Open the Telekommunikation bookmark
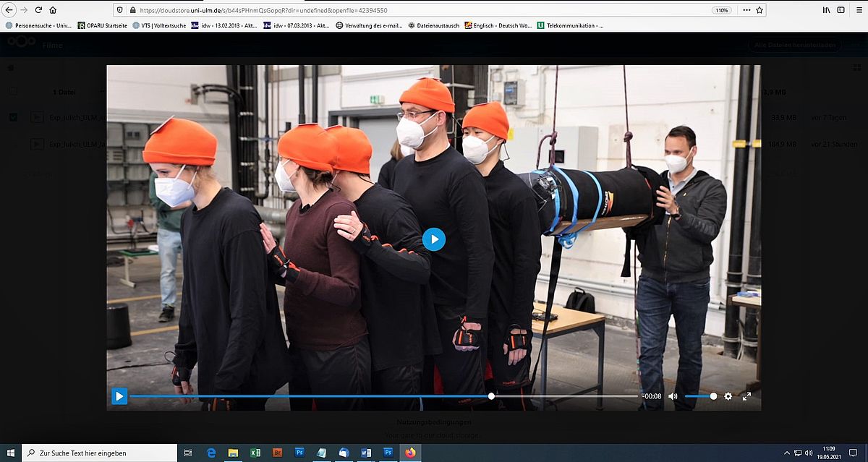Viewport: 868px width, 462px height. (570, 25)
